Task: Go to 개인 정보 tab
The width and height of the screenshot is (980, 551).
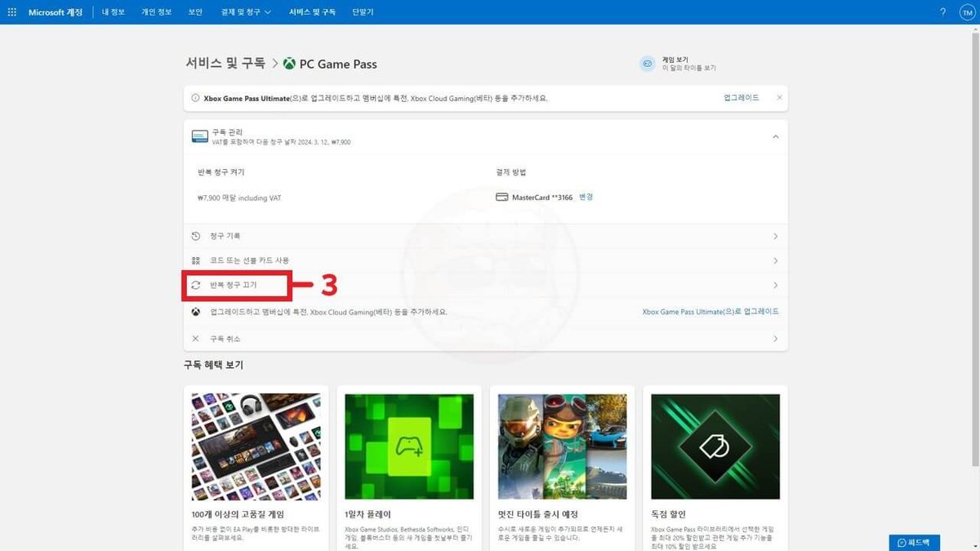Action: point(156,12)
